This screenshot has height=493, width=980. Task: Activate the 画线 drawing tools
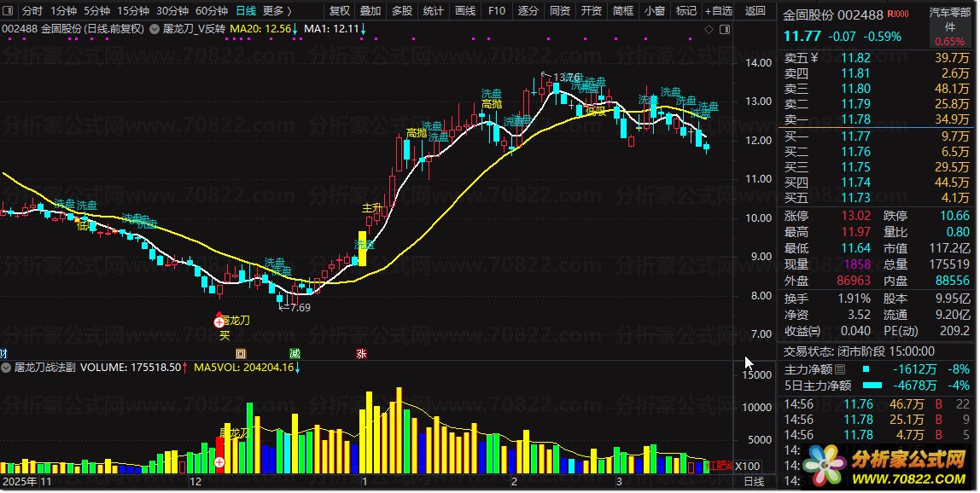coord(465,10)
